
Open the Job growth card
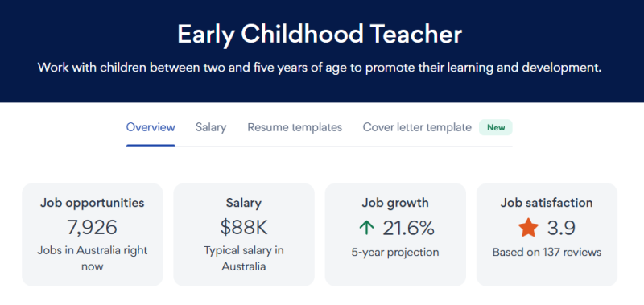coord(395,235)
